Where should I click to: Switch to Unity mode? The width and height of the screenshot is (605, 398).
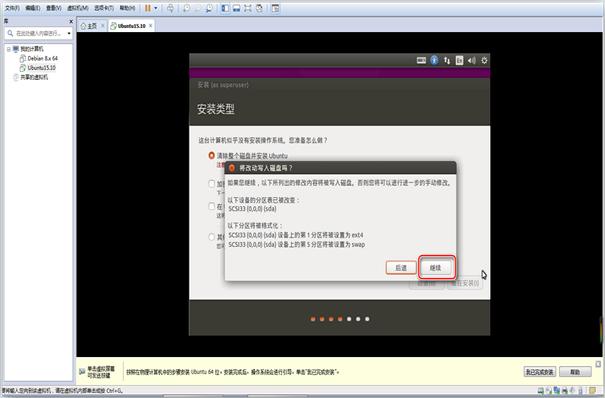(x=259, y=8)
